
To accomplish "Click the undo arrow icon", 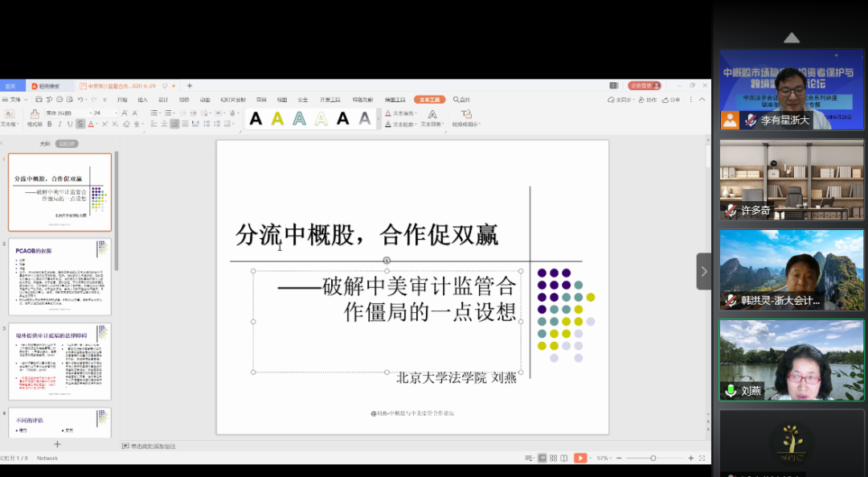I will tap(80, 99).
